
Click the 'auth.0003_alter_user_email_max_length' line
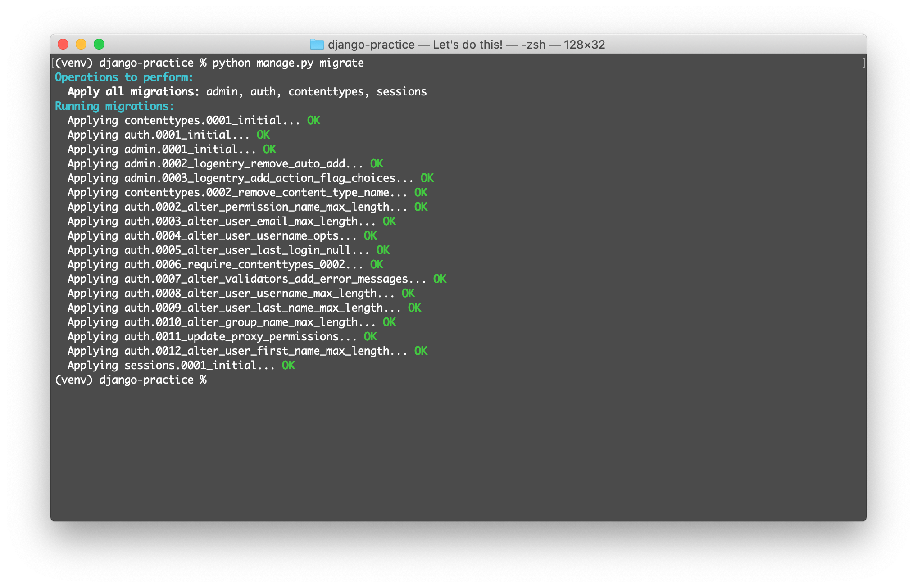pyautogui.click(x=232, y=222)
